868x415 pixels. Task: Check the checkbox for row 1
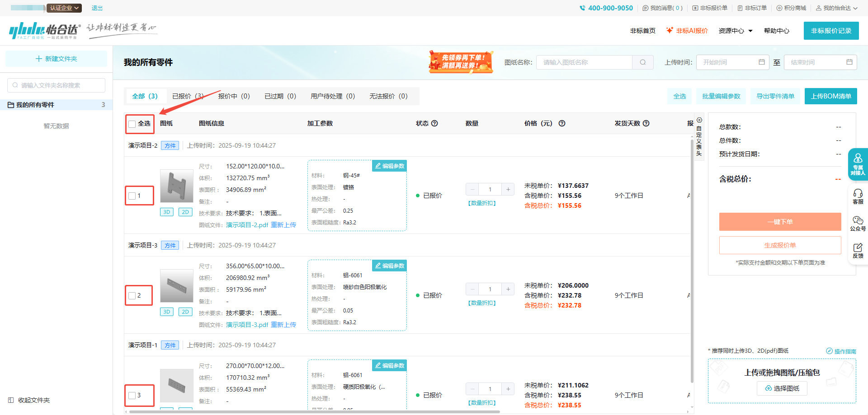click(x=132, y=196)
